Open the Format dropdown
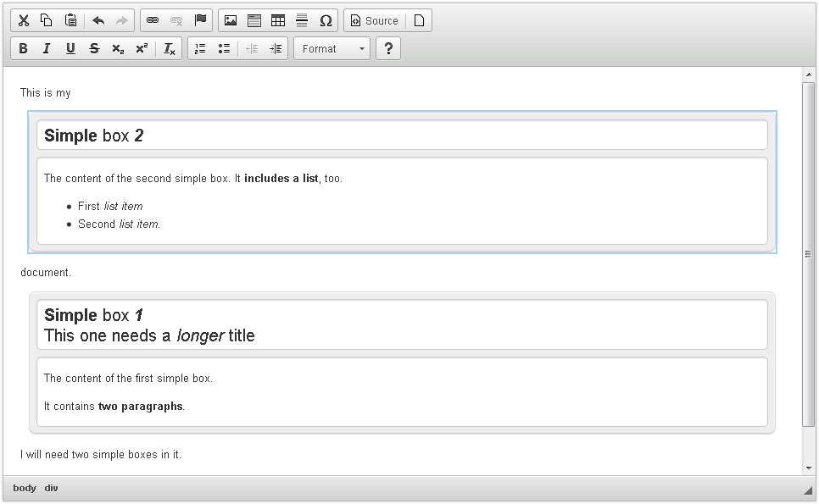 click(331, 48)
